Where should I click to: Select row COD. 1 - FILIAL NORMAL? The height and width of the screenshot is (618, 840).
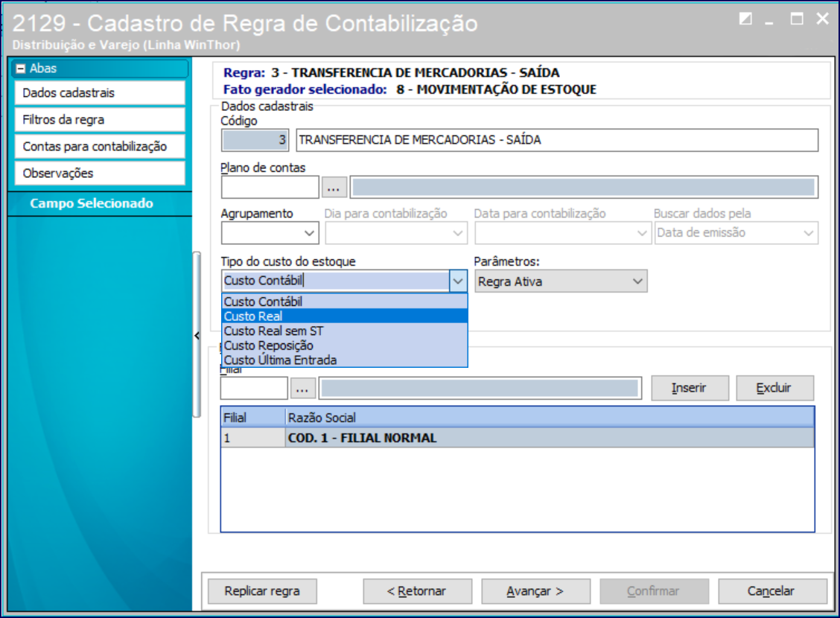[x=518, y=438]
